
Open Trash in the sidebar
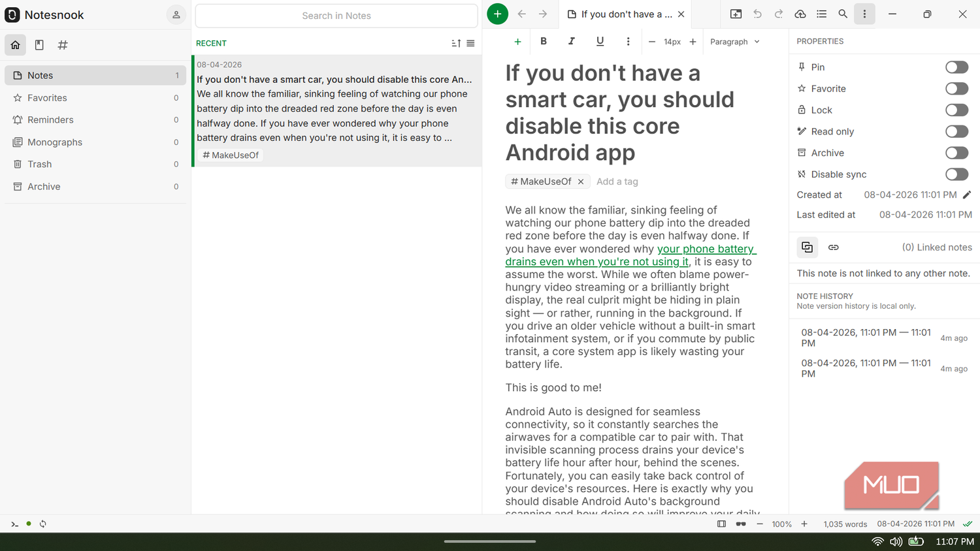click(95, 165)
